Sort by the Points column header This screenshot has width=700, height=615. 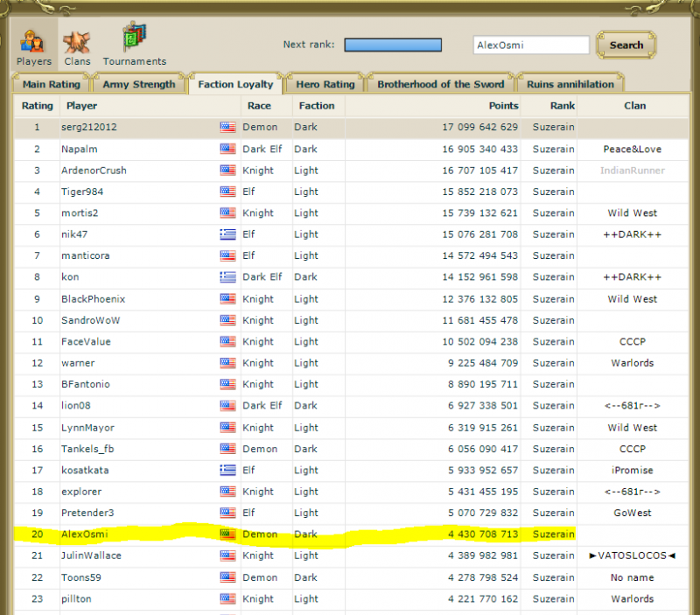(x=503, y=106)
